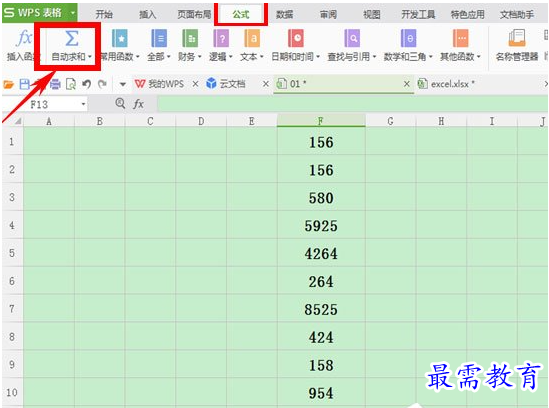
Task: Click the AutoSum sigma icon
Action: [x=71, y=38]
